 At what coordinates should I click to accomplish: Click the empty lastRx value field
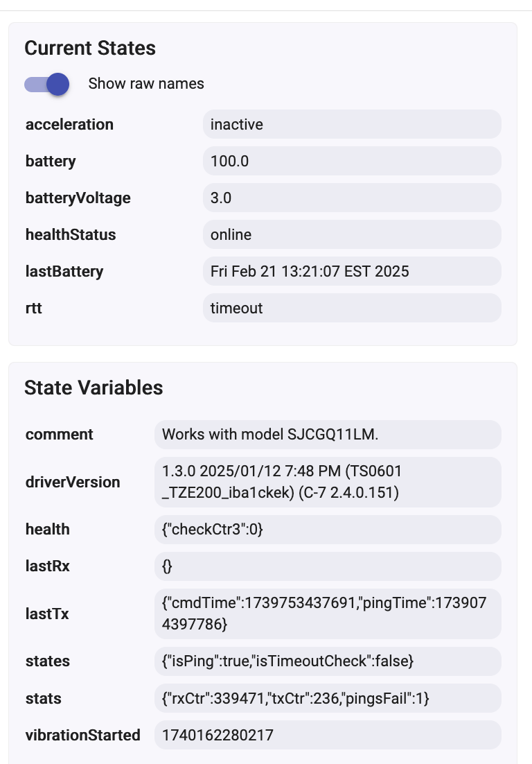327,566
